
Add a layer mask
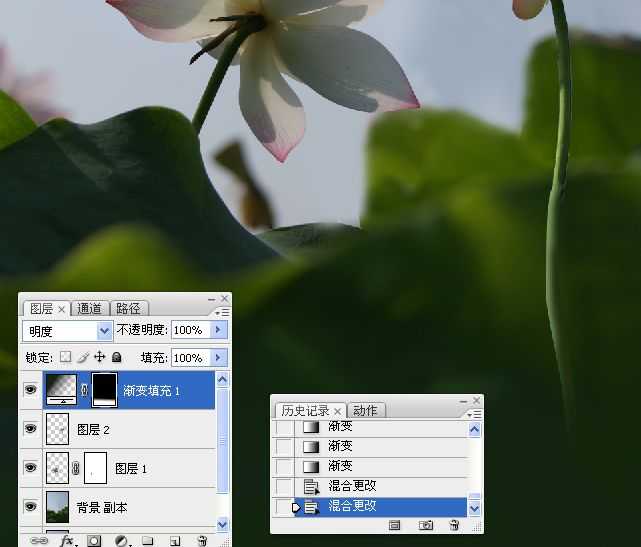[x=94, y=540]
